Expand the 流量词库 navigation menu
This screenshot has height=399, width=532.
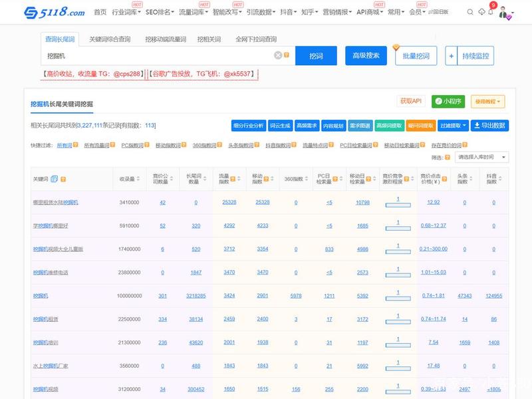pyautogui.click(x=194, y=12)
